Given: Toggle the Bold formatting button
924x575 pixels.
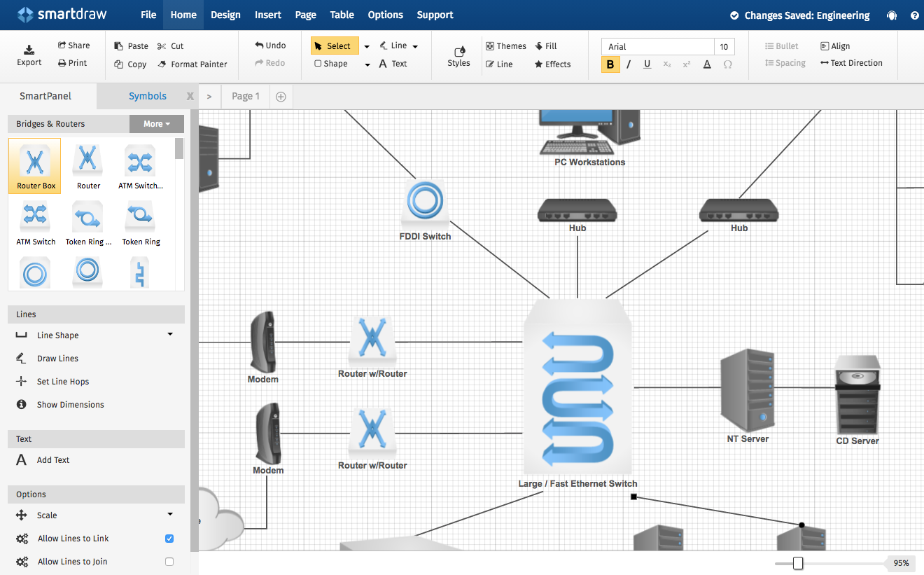Looking at the screenshot, I should click(610, 64).
